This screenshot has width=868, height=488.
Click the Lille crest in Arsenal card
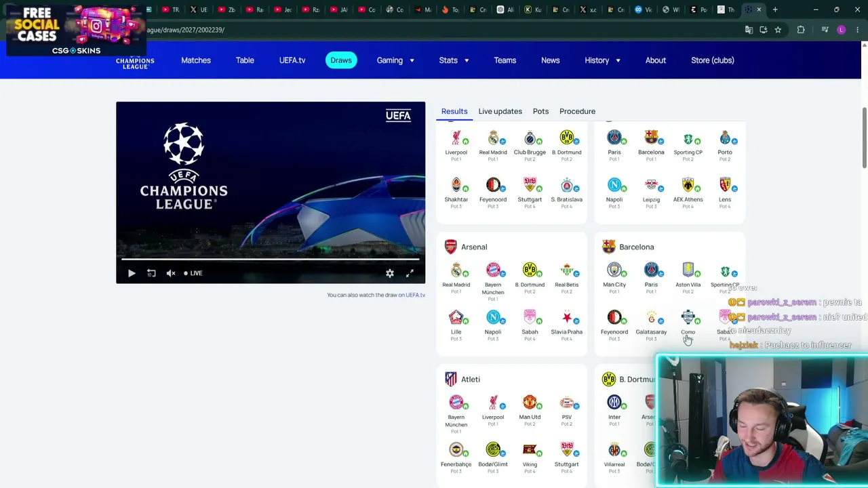coord(456,317)
